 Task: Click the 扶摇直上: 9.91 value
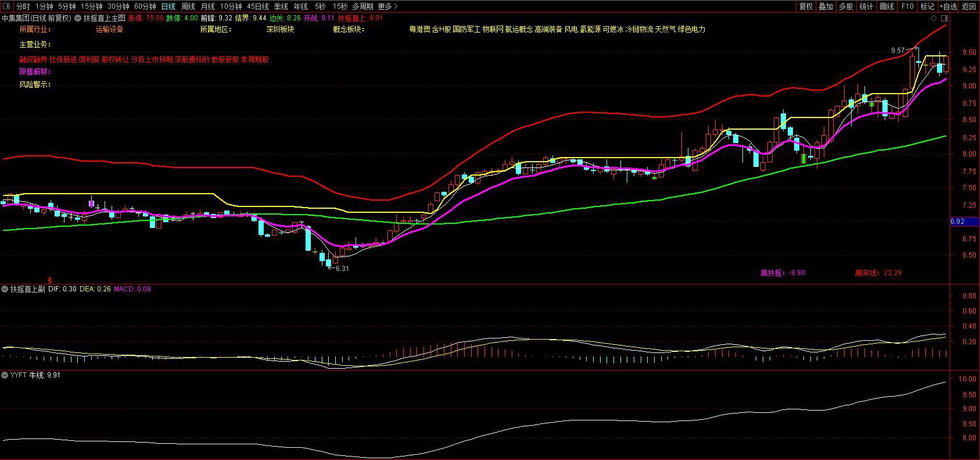click(x=361, y=18)
